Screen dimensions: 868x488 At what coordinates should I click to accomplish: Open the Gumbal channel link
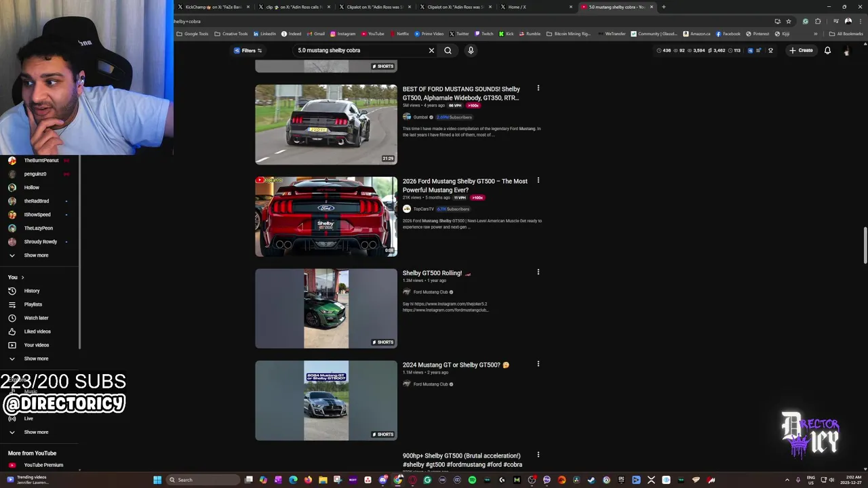420,117
